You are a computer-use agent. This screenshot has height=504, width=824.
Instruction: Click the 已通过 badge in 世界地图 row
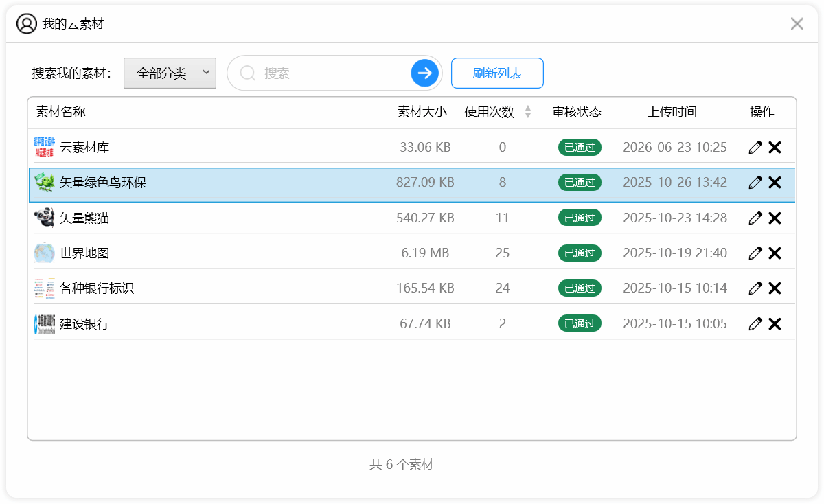pos(580,253)
